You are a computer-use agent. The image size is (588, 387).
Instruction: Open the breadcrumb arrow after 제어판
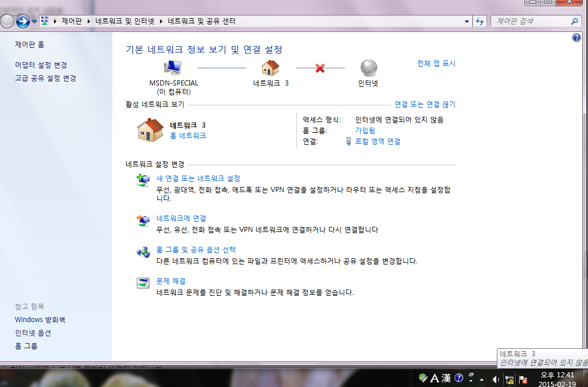pyautogui.click(x=89, y=22)
